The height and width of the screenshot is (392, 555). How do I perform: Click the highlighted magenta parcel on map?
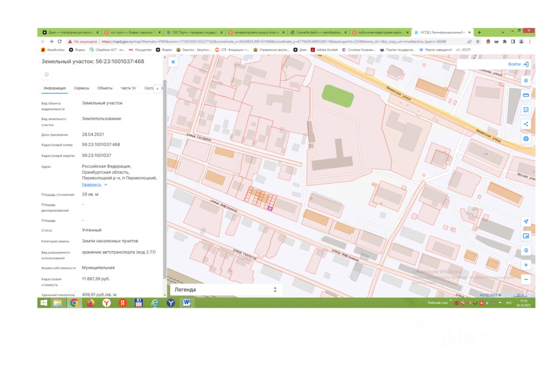tap(270, 209)
